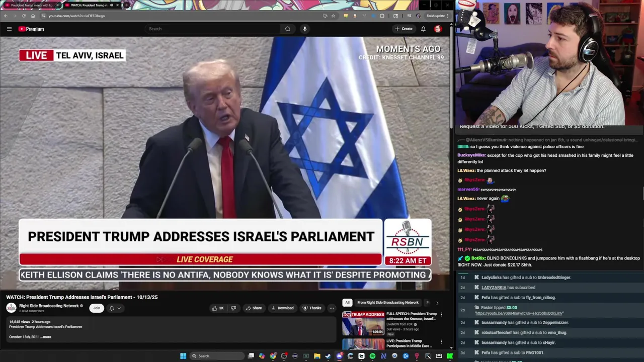
Task: Reload the page with the refresh icon
Action: coord(24,16)
